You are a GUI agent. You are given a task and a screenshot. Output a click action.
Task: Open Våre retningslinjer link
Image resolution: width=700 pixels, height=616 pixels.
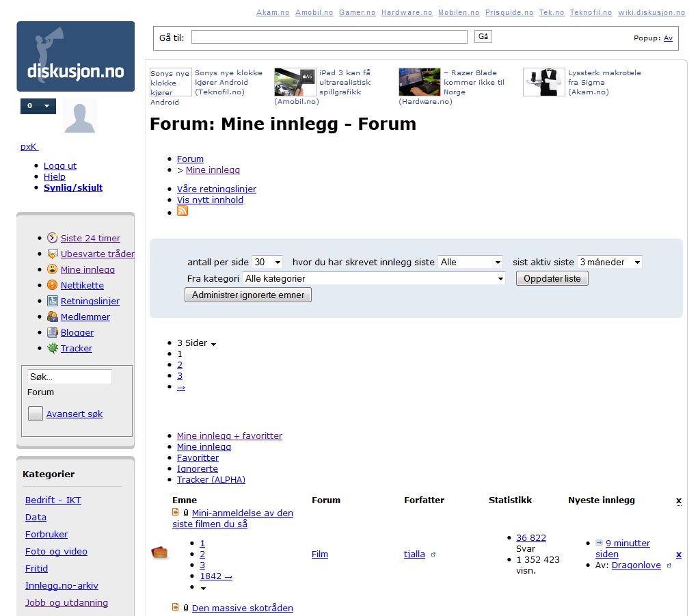coord(217,189)
